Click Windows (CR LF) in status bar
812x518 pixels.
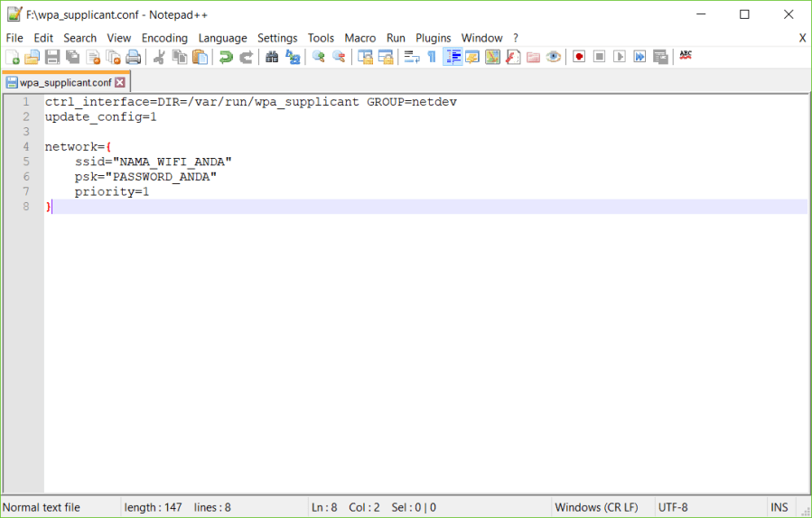click(596, 507)
